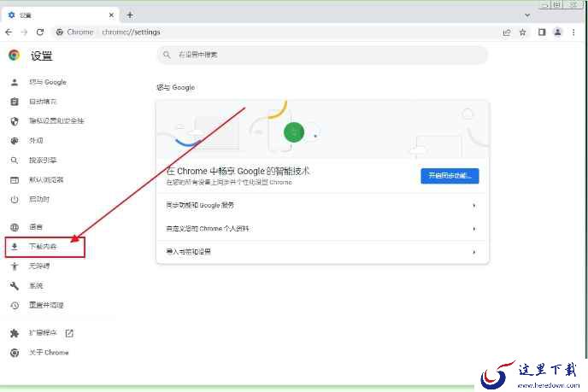This screenshot has width=588, height=392.
Task: Go back using the browser back arrow
Action: point(9,32)
